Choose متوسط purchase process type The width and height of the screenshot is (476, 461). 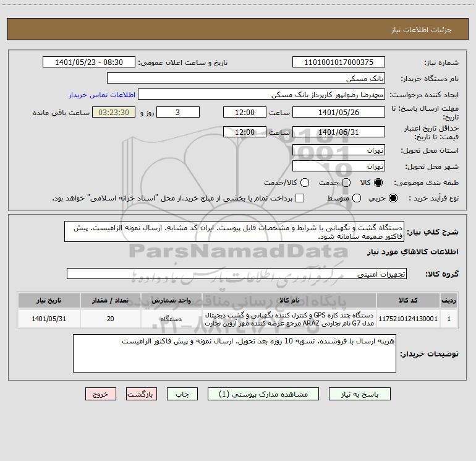[x=357, y=198]
